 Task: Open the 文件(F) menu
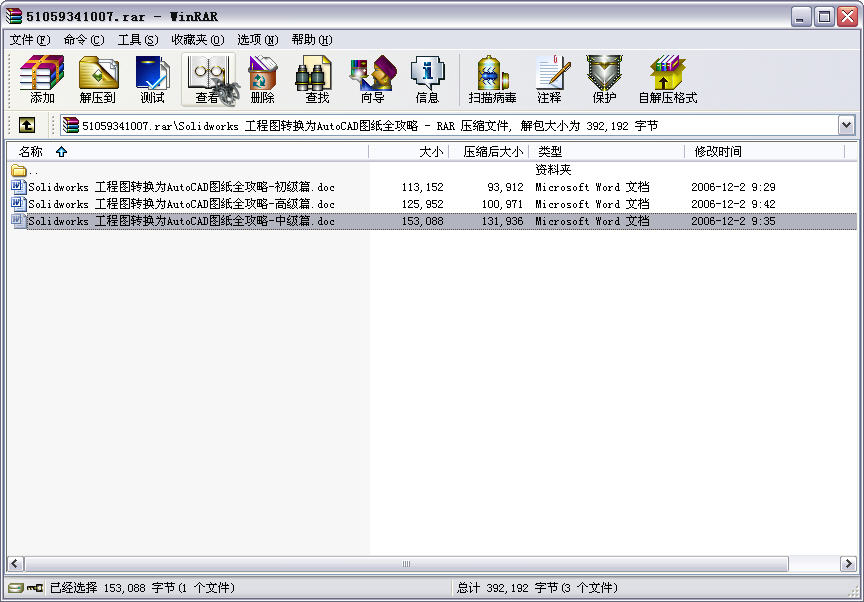30,40
